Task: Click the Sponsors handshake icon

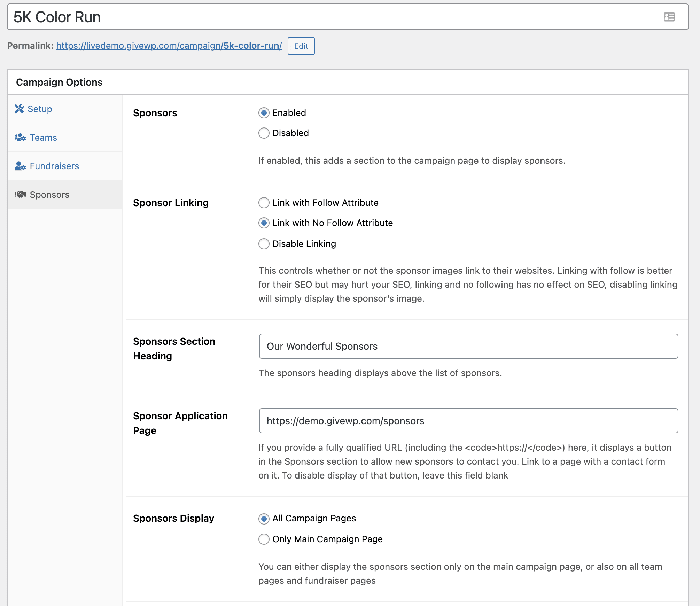Action: point(20,194)
